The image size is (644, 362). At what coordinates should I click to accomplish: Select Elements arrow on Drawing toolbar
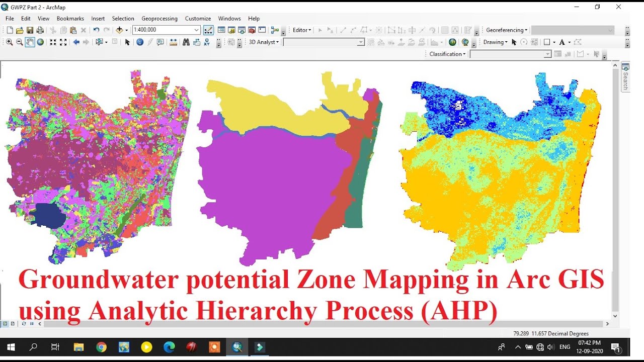click(514, 42)
